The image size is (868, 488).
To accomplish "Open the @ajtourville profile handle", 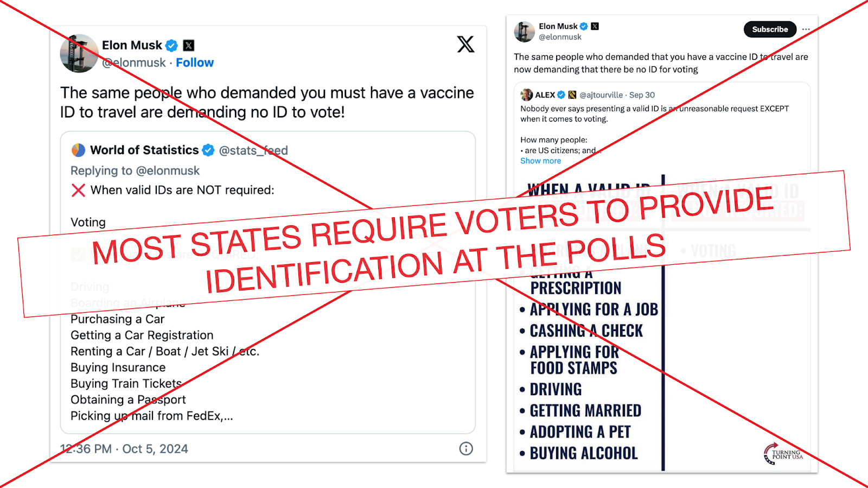I will tap(601, 95).
